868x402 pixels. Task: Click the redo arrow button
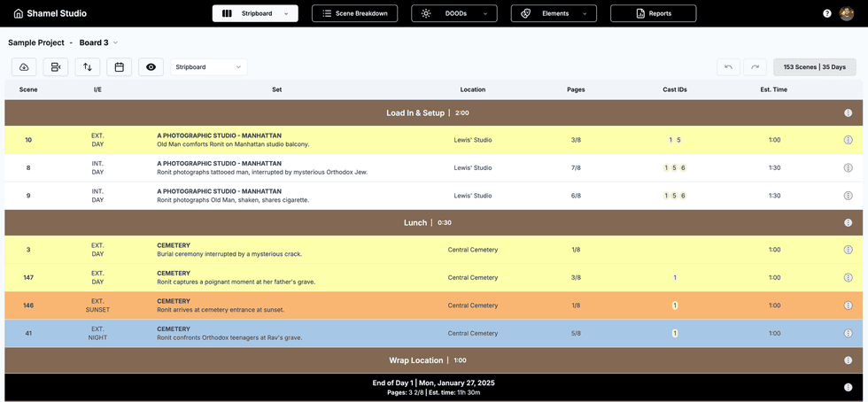pyautogui.click(x=756, y=67)
